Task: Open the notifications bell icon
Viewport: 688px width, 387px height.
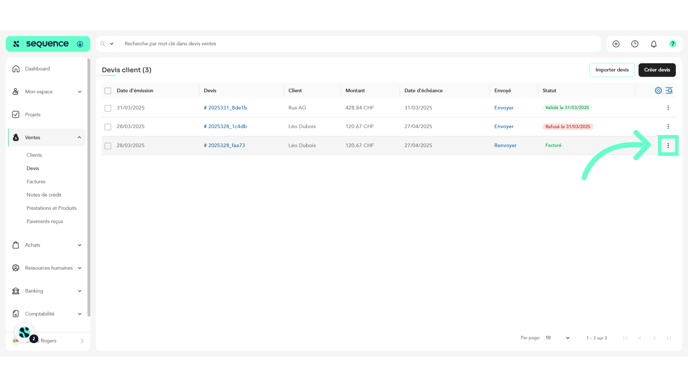Action: pos(654,44)
